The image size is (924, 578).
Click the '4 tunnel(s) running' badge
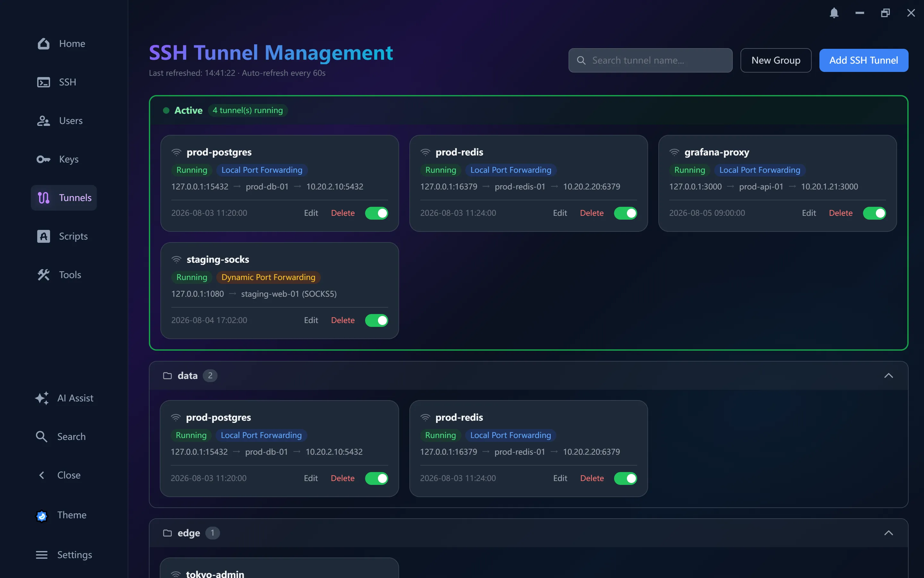click(248, 110)
